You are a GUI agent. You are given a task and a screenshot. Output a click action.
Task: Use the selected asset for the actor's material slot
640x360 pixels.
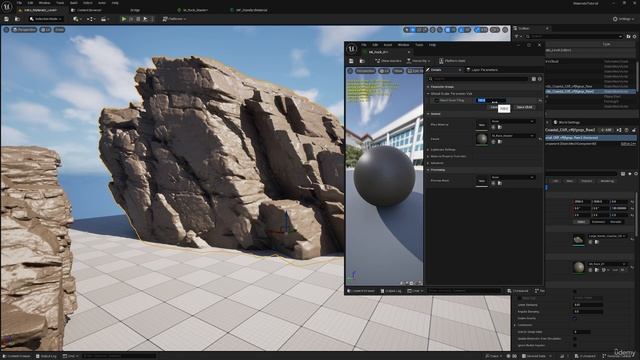click(590, 270)
